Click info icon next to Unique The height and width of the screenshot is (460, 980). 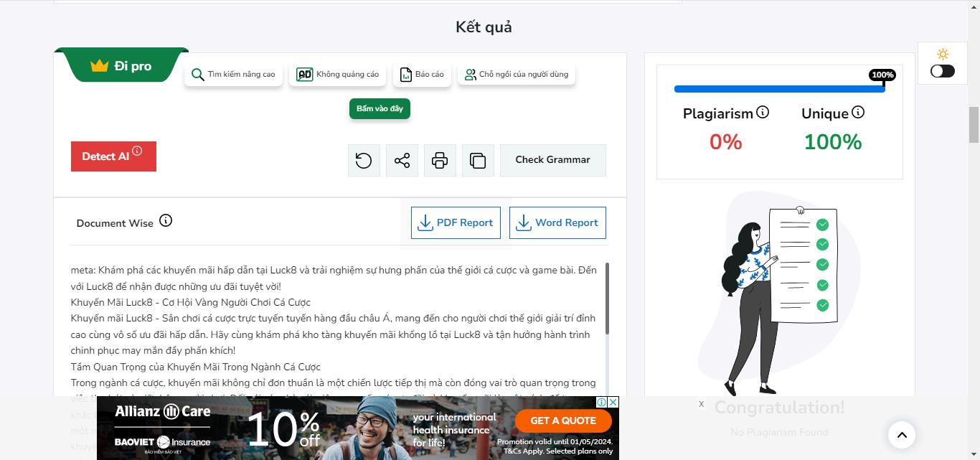coord(858,113)
